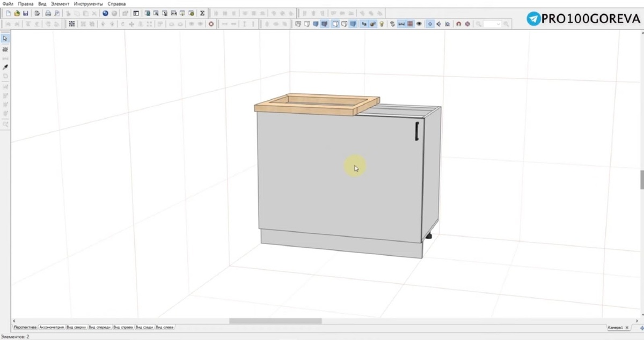Viewport: 644px width, 340px height.
Task: Save the project with floppy icon
Action: pos(25,13)
